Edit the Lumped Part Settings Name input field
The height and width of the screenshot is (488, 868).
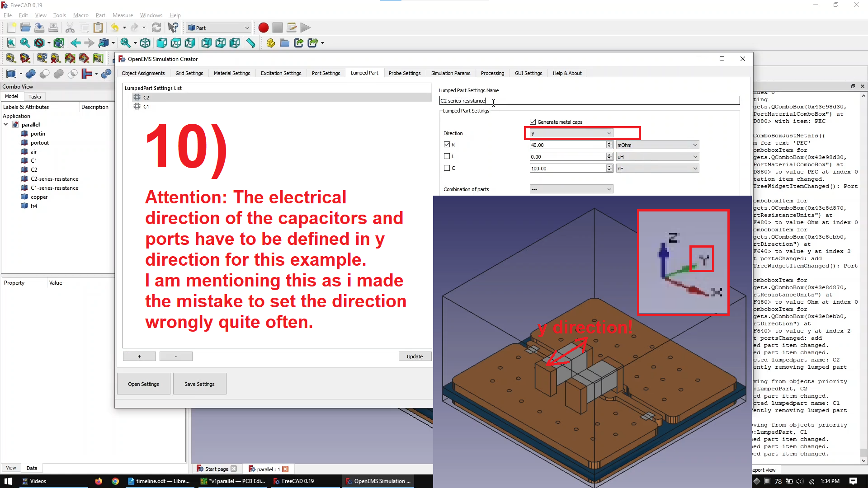tap(589, 100)
